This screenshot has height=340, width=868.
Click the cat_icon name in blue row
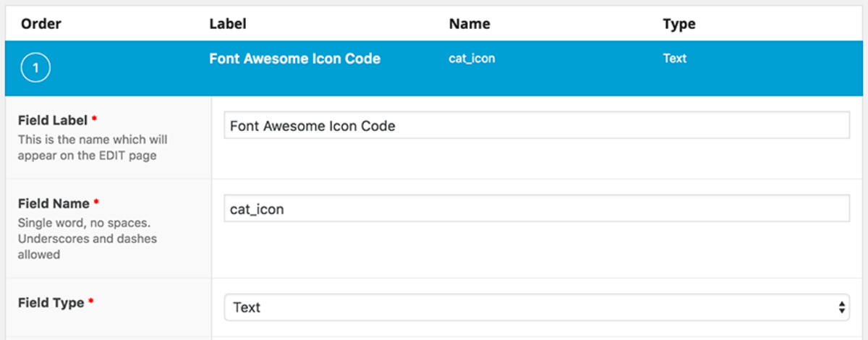472,59
